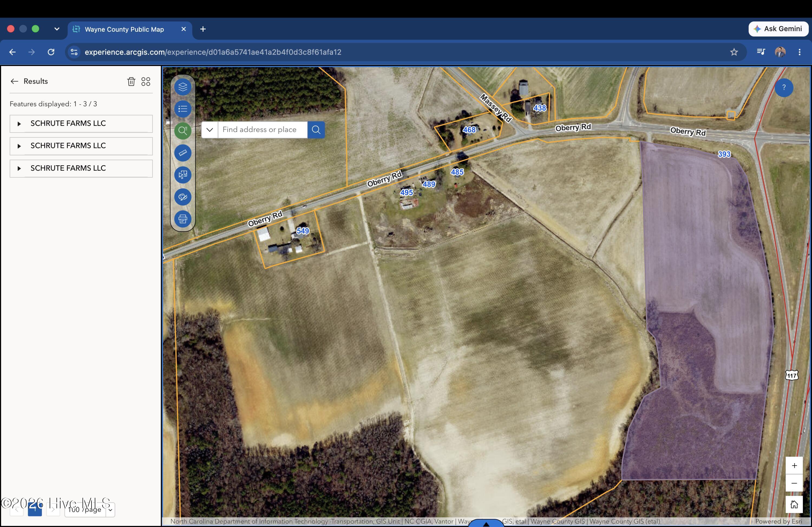Open the Draw palette tool
The image size is (812, 527).
coord(182,197)
